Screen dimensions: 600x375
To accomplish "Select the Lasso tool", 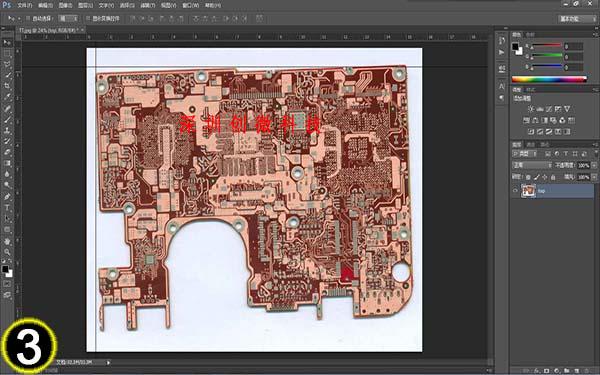I will click(x=7, y=64).
